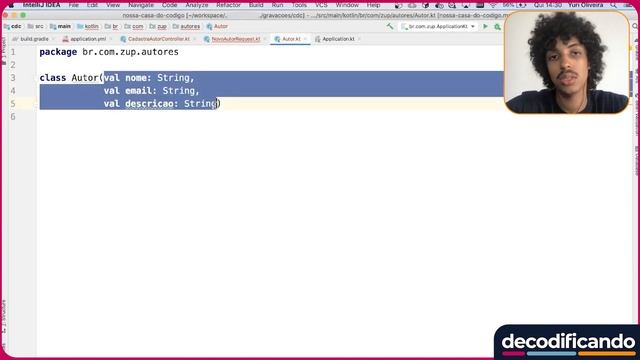Switch to the build.gradle tab

click(x=34, y=39)
